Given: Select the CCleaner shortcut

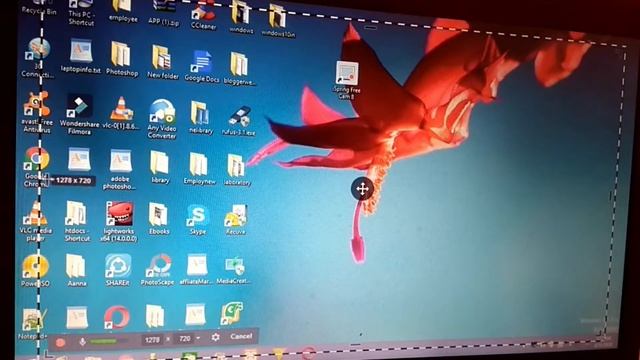Looking at the screenshot, I should 203,16.
